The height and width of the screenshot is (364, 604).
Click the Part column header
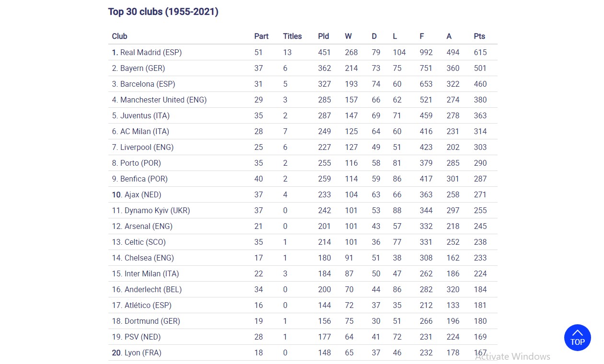tap(261, 36)
